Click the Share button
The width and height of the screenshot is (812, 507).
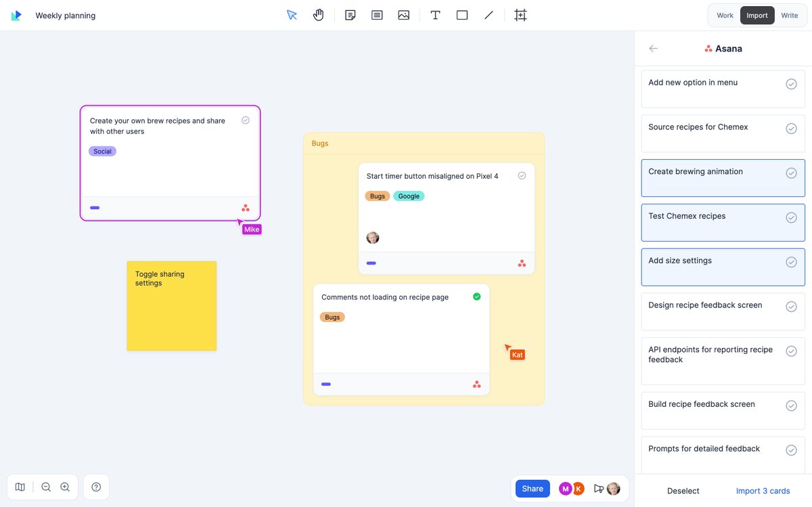coord(533,489)
